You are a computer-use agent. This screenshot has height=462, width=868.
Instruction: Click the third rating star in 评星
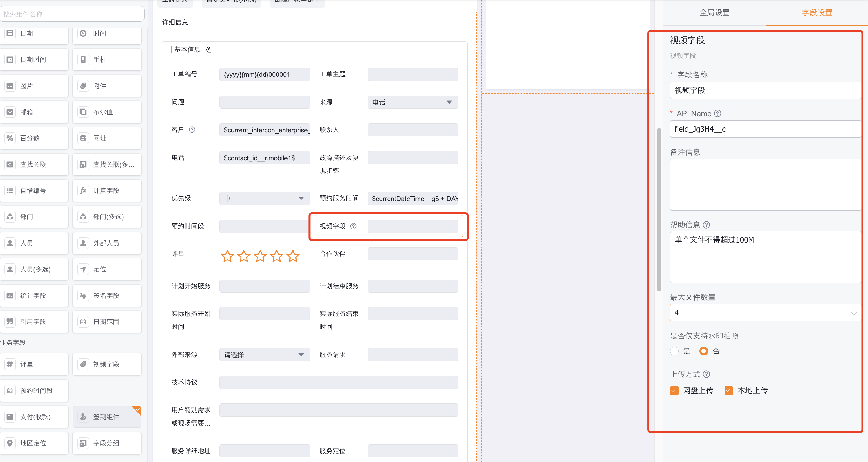(x=260, y=256)
